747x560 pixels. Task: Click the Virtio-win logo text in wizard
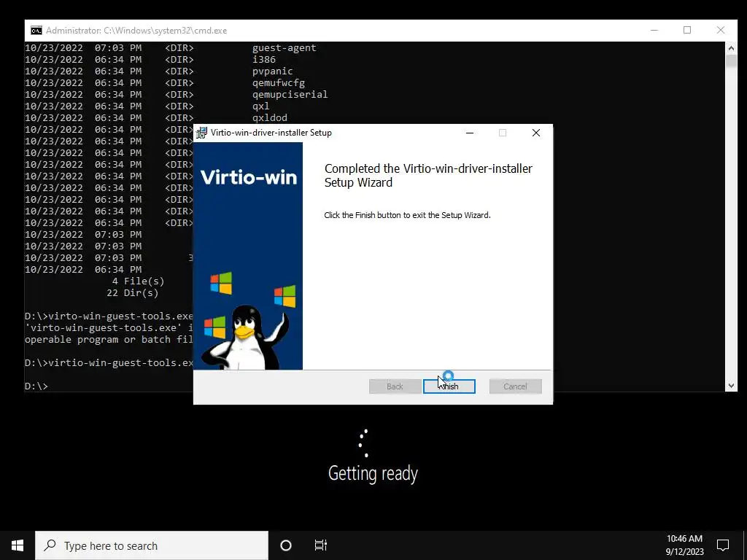(x=249, y=177)
